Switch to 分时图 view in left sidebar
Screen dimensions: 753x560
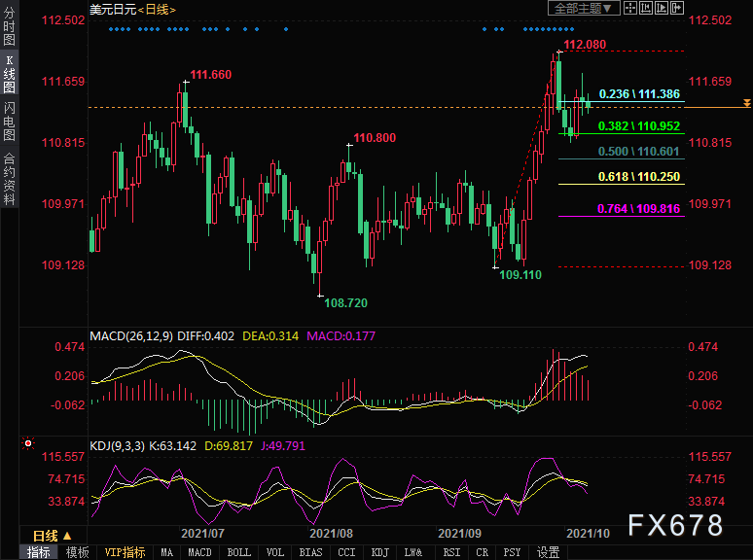pos(9,27)
